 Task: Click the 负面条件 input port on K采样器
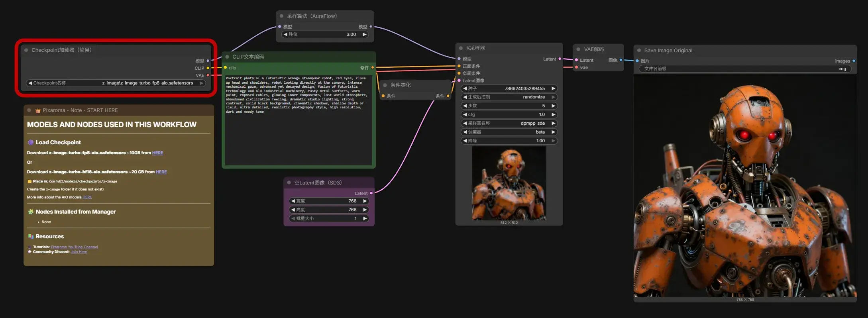click(459, 73)
